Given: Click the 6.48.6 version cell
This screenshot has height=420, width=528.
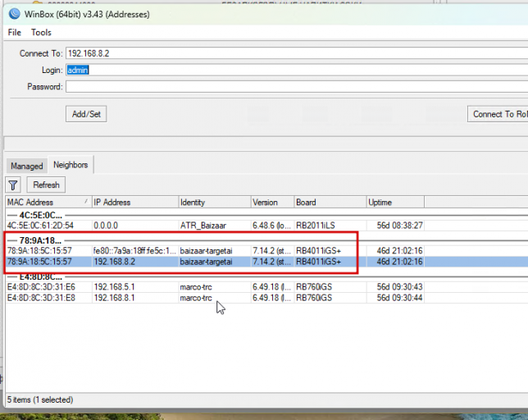Looking at the screenshot, I should coord(271,226).
